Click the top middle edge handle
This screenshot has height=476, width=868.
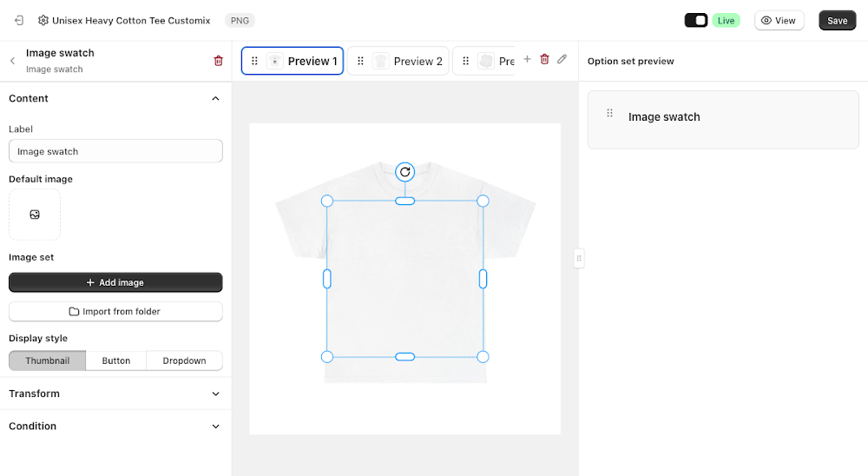pos(405,202)
